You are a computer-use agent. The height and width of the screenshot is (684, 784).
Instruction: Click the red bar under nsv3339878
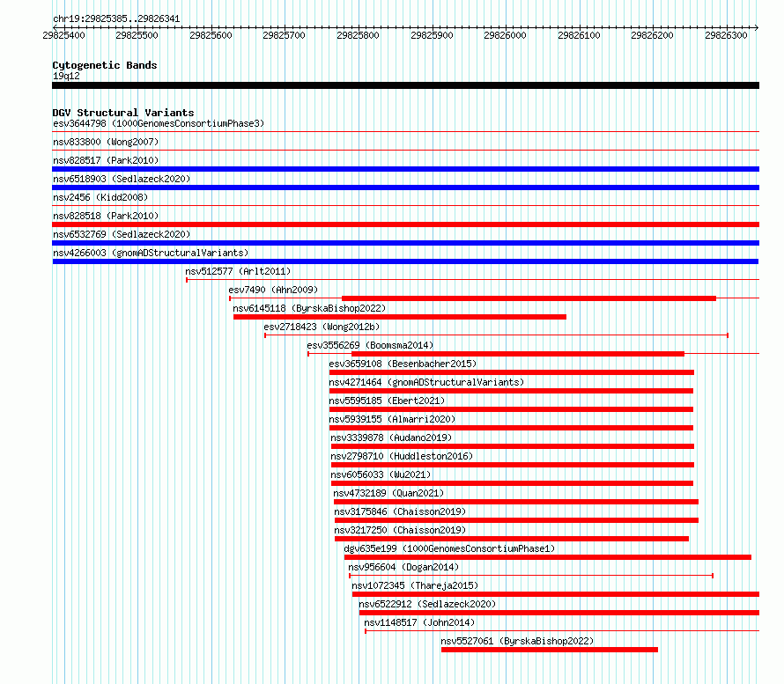coord(512,446)
